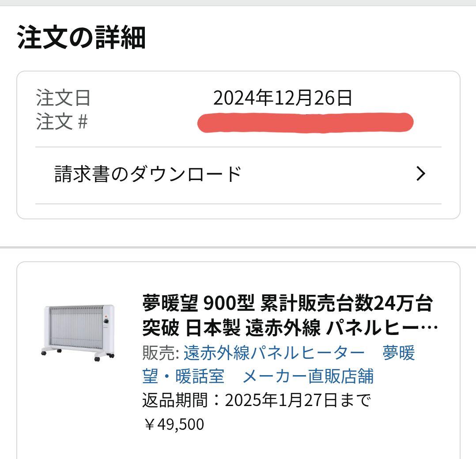Open the 請求書のダウンロード (invoice download) link
The image size is (476, 459).
pos(146,173)
